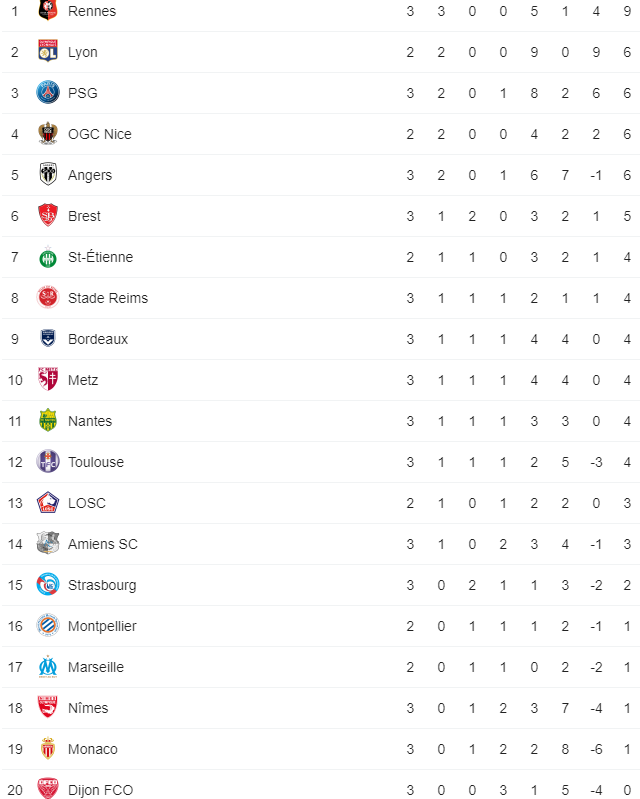Click the Nantes team name
640x799 pixels.
click(90, 421)
